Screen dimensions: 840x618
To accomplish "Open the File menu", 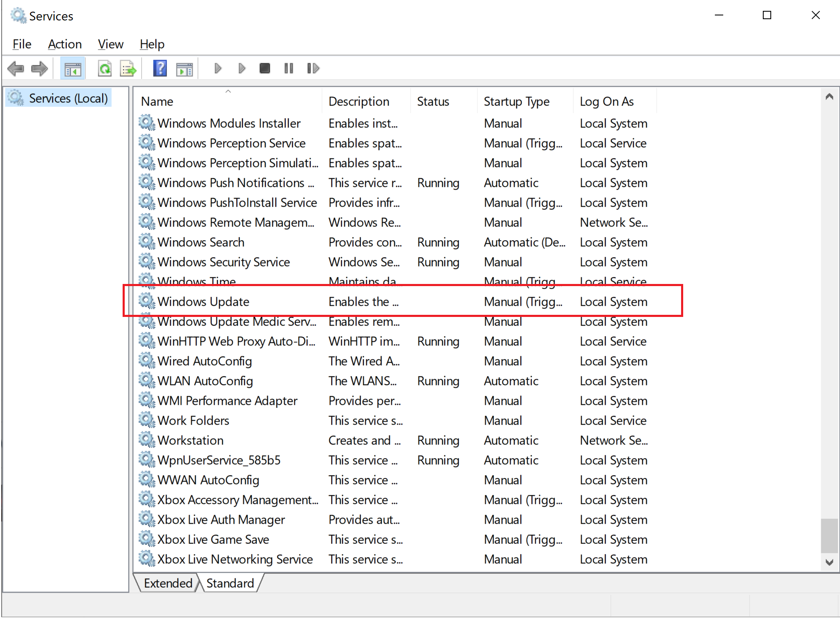I will [x=22, y=44].
